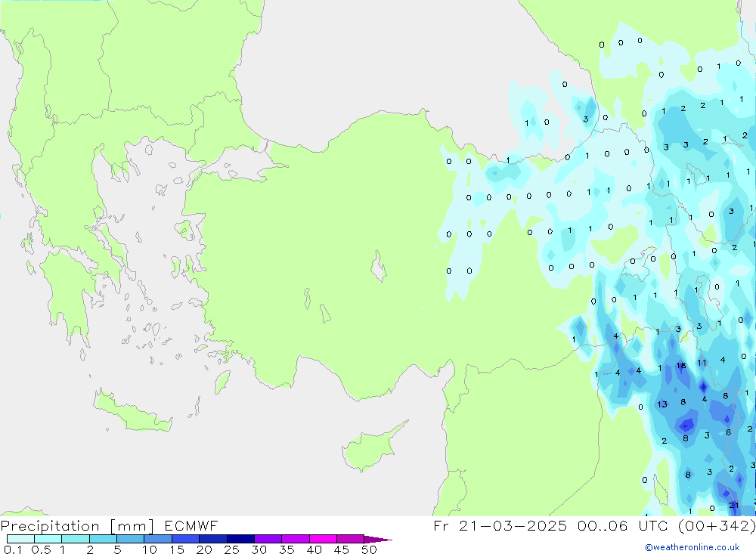This screenshot has width=756, height=554.
Task: Click the '35' legend scale label
Action: click(x=287, y=549)
